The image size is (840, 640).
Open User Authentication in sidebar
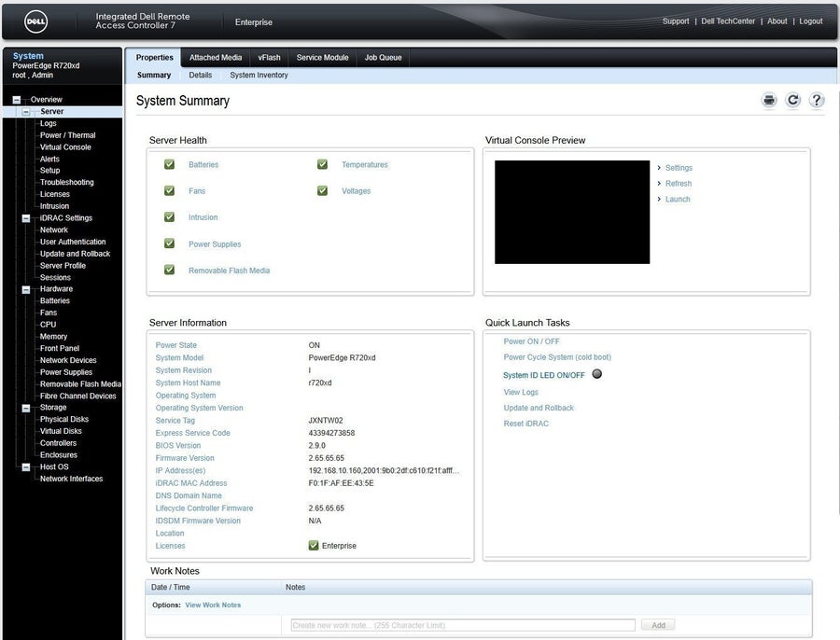pos(73,242)
